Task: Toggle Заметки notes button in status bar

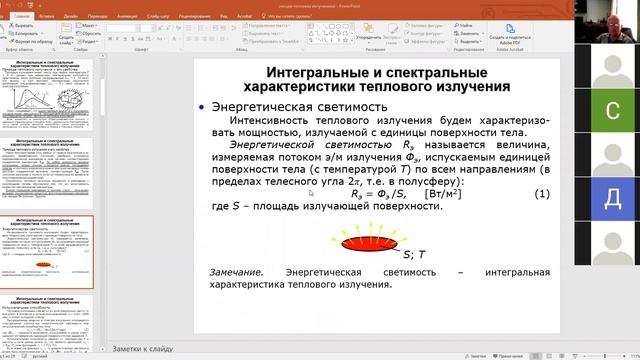Action: coord(476,356)
